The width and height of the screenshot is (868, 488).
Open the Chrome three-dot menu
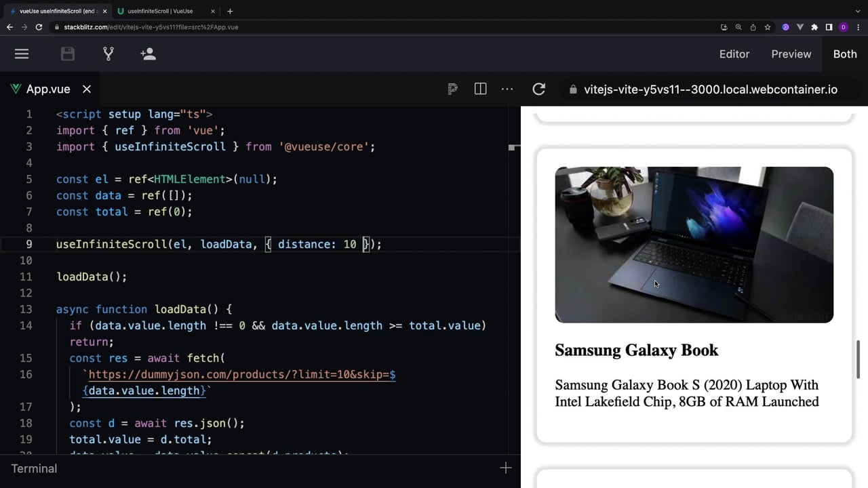coord(858,27)
